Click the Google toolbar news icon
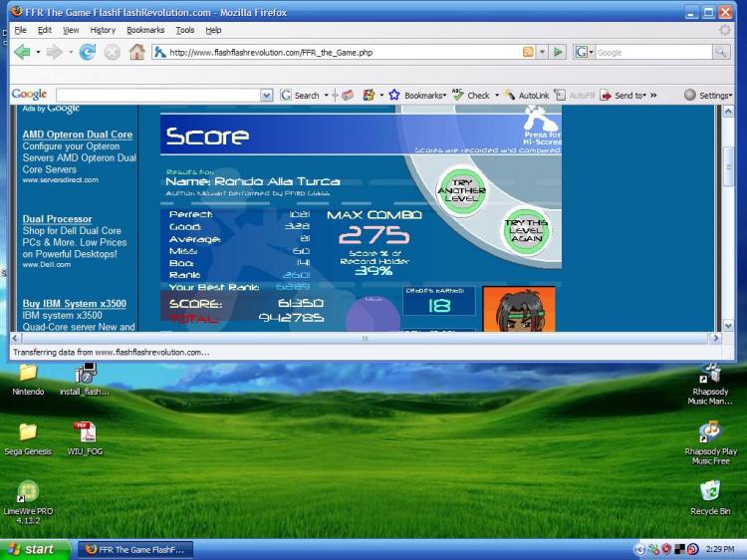The width and height of the screenshot is (747, 560). pos(348,96)
